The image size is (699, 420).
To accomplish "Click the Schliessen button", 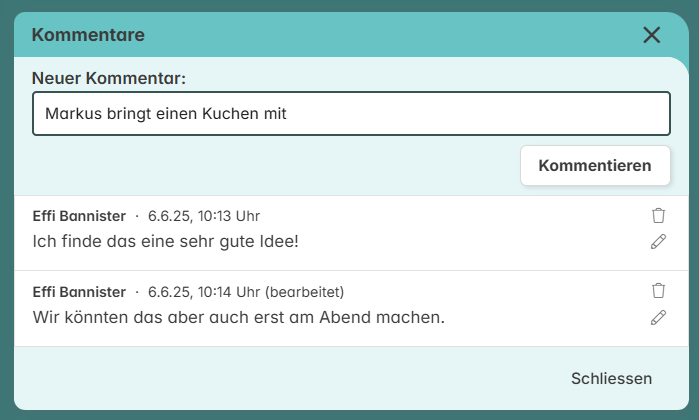I will click(x=611, y=379).
